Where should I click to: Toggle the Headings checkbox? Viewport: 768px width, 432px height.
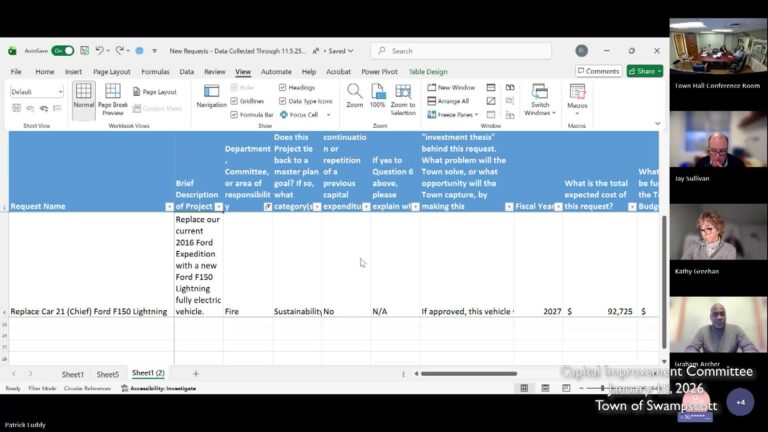pyautogui.click(x=283, y=87)
